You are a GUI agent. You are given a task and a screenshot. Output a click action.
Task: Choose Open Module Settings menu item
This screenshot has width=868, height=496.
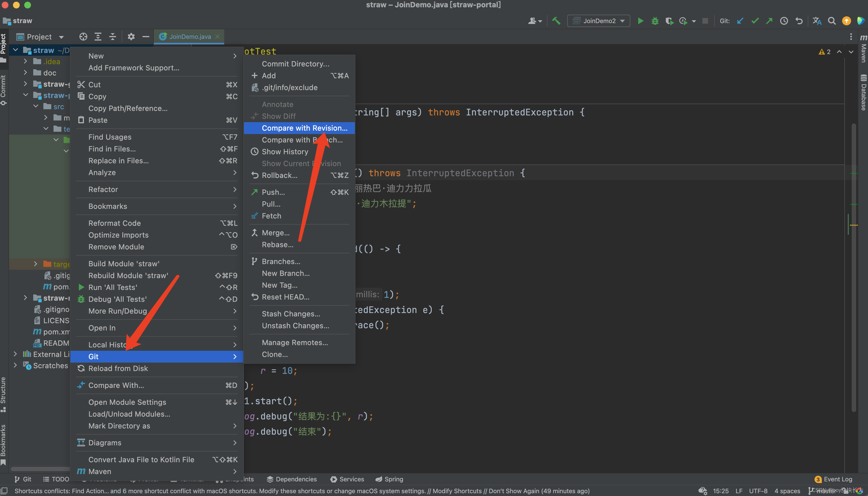(x=157, y=402)
